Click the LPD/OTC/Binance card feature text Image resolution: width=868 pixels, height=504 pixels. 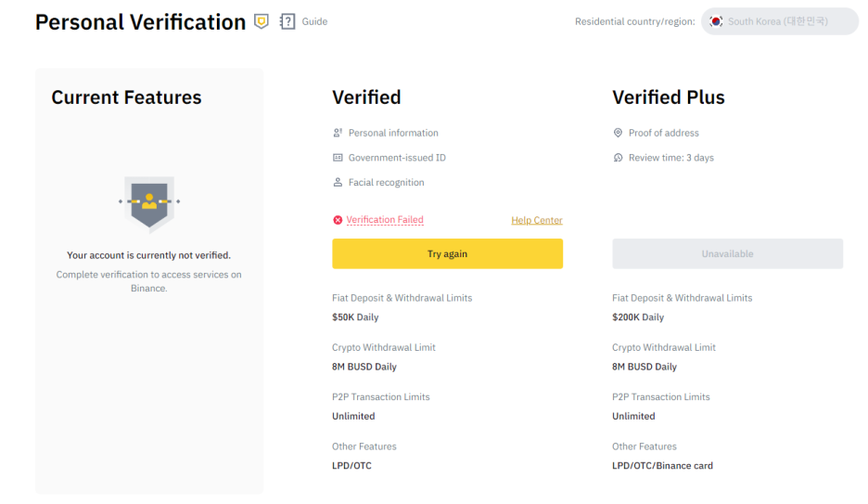point(662,466)
